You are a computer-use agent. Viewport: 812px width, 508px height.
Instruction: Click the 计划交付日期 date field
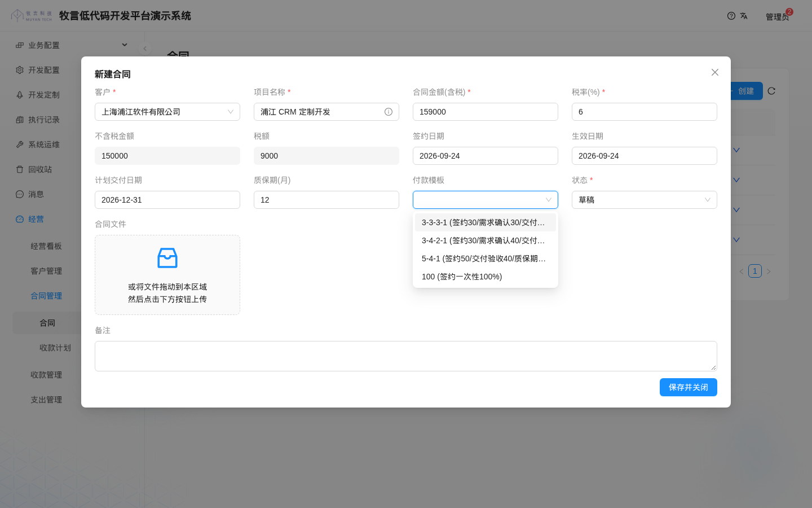point(167,200)
